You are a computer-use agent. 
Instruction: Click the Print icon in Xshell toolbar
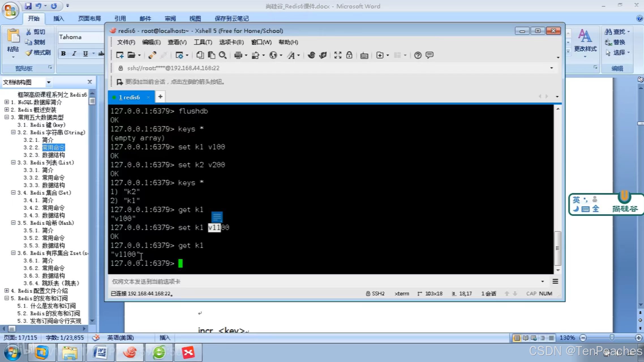tap(238, 55)
